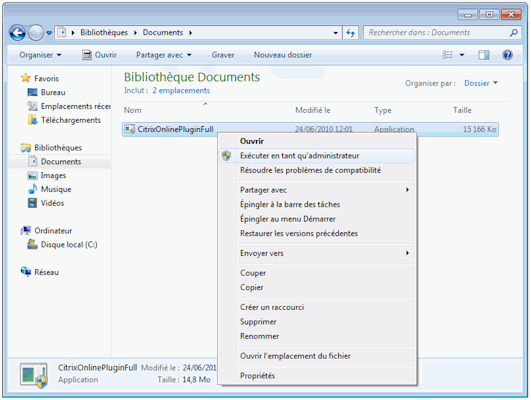This screenshot has width=531, height=400.
Task: Click in the Rechercher dans Documents field
Action: click(x=442, y=33)
